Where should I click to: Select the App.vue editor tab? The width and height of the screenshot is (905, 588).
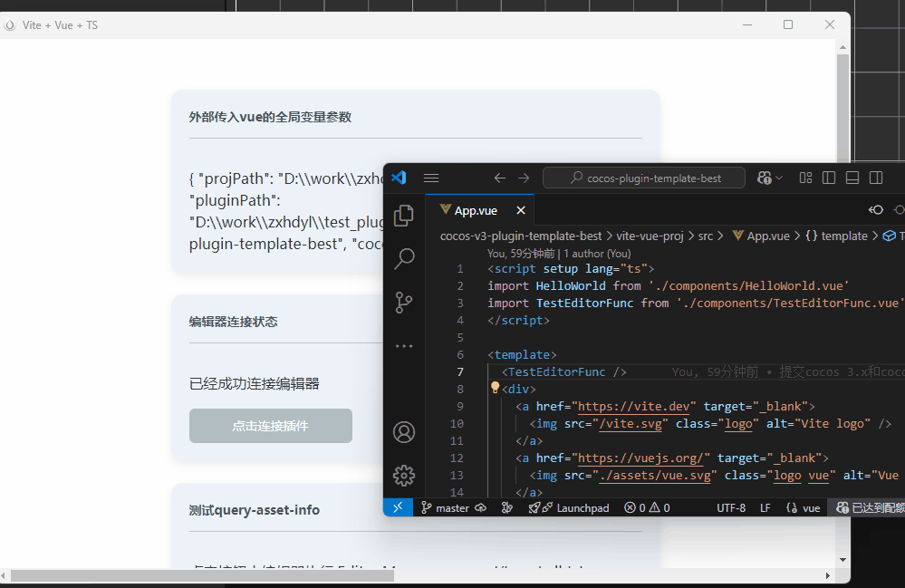[476, 210]
